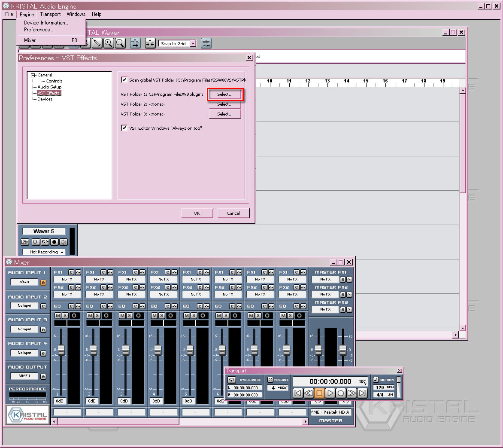This screenshot has height=448, width=503.
Task: Click channel 1 volume fader handle
Action: 61,350
